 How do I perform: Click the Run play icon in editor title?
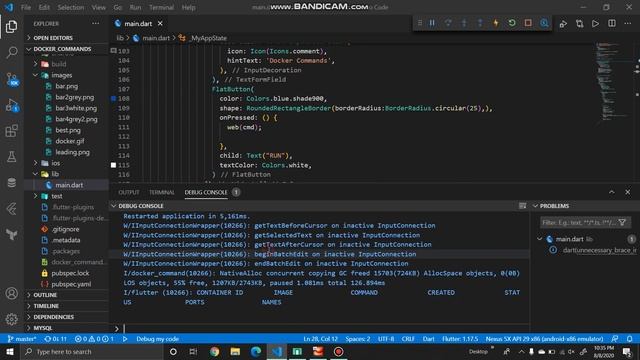coord(596,24)
